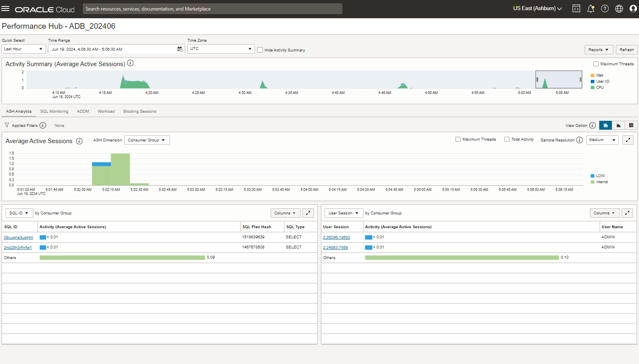This screenshot has height=364, width=639.
Task: Open the hamburger navigation menu
Action: [5, 9]
